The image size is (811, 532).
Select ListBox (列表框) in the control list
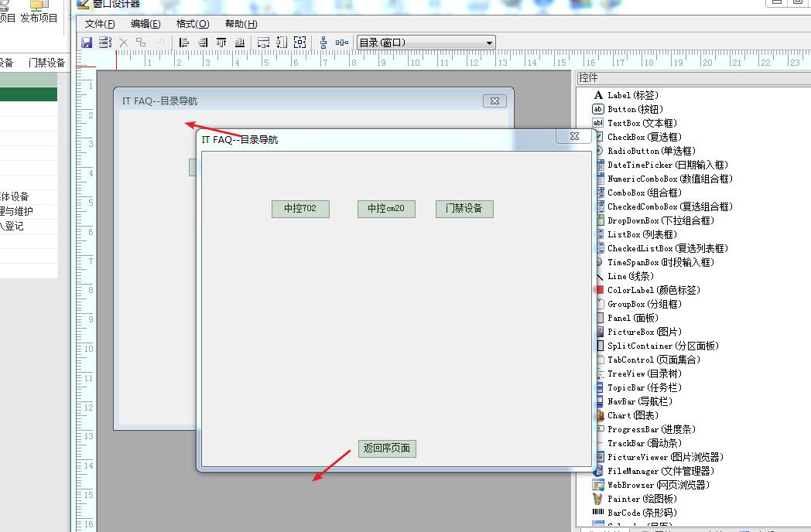(642, 235)
